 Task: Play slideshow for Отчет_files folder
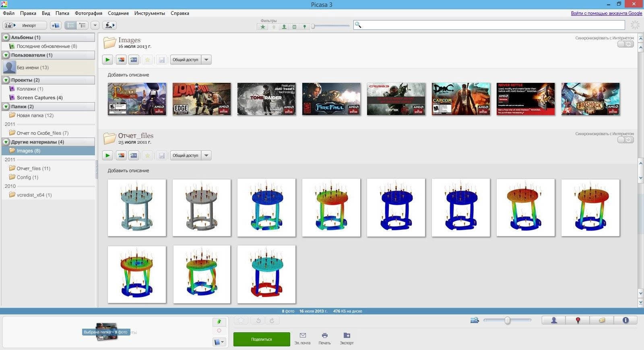point(107,155)
